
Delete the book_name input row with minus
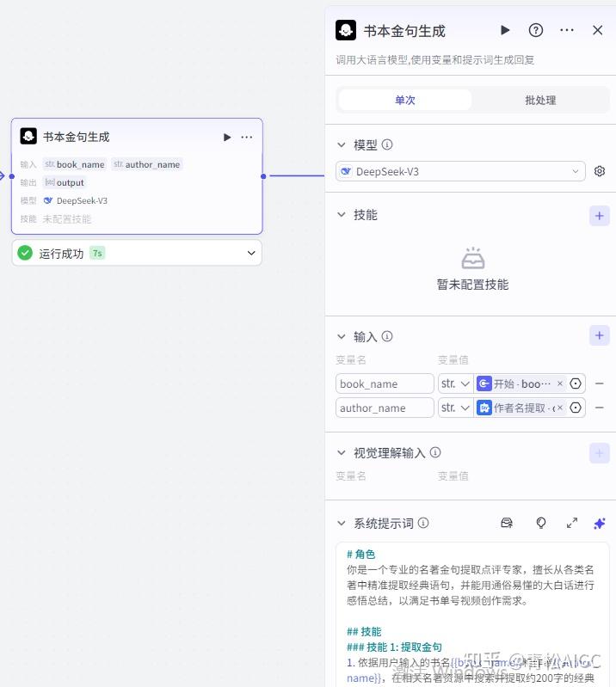point(600,383)
